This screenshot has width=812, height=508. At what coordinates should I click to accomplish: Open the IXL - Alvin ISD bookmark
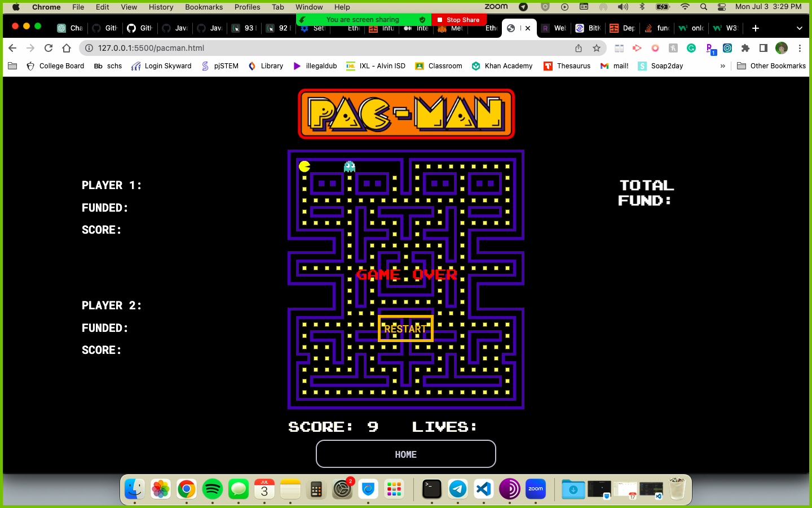(376, 66)
